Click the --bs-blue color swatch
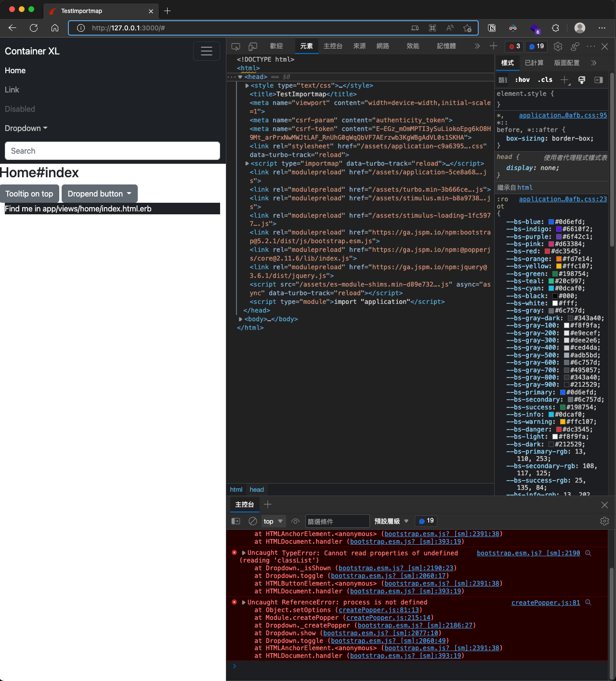This screenshot has width=616, height=681. [551, 222]
